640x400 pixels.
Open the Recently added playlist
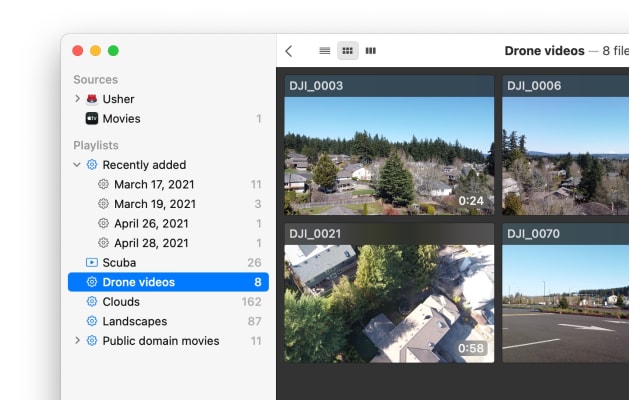[168, 165]
